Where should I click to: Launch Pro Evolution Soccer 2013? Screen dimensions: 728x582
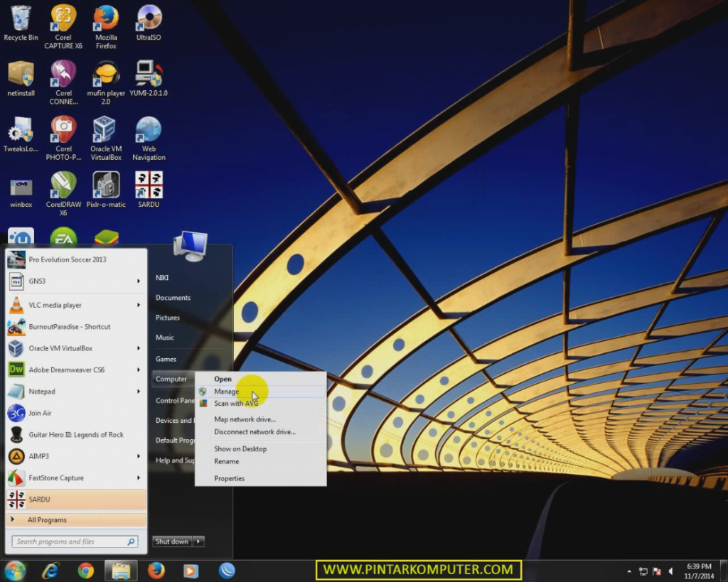point(76,259)
